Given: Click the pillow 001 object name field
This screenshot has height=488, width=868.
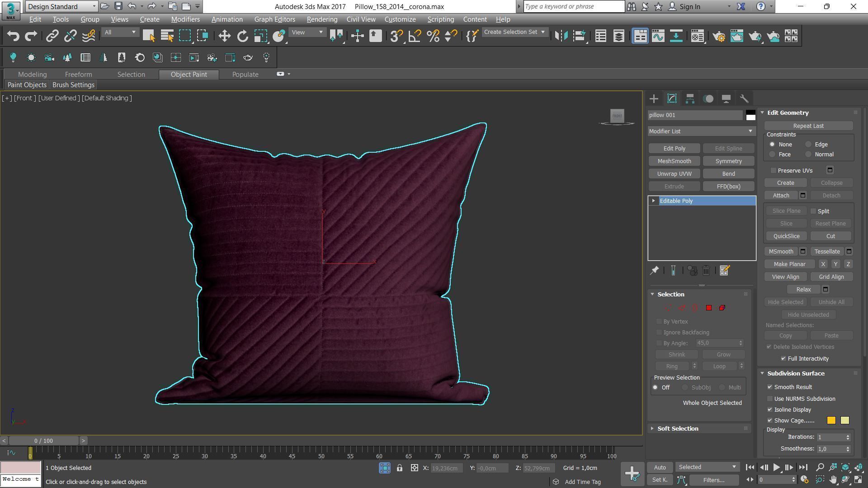Looking at the screenshot, I should 695,115.
